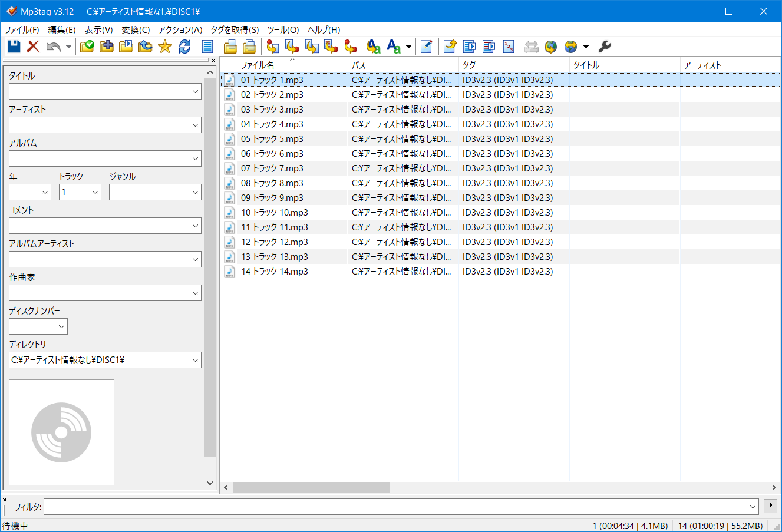The image size is (782, 532).
Task: Select all files using the list page icon
Action: tap(207, 47)
